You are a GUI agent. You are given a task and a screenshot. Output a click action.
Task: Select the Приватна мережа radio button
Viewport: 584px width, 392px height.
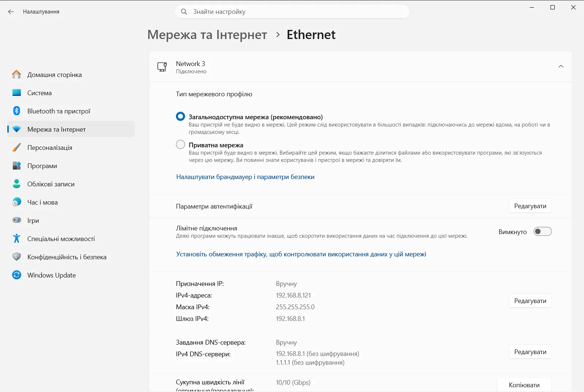[180, 145]
